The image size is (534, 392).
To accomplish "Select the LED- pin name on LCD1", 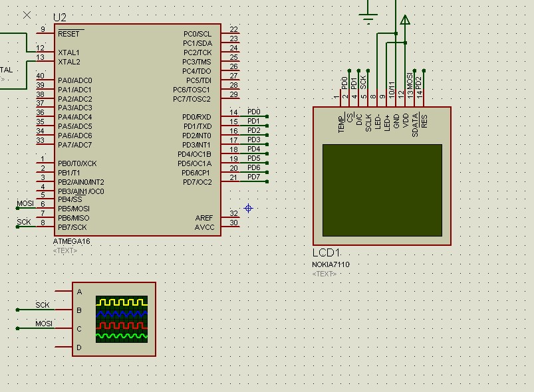I will coord(377,122).
